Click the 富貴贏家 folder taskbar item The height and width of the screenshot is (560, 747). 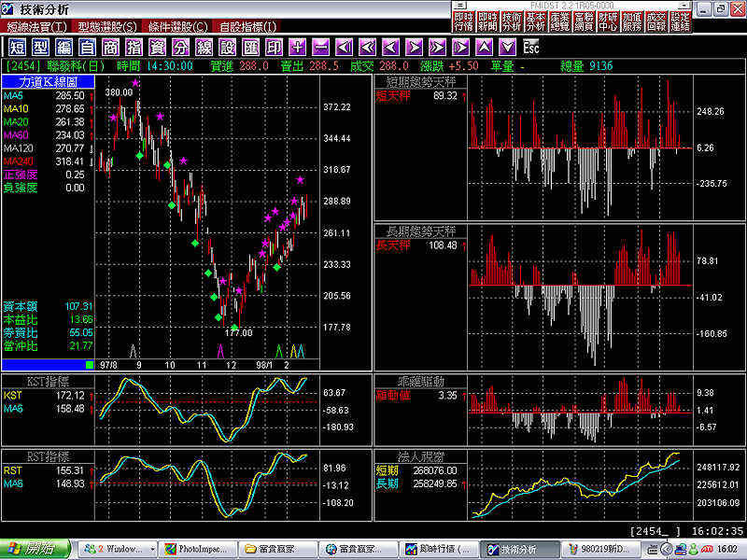(277, 549)
